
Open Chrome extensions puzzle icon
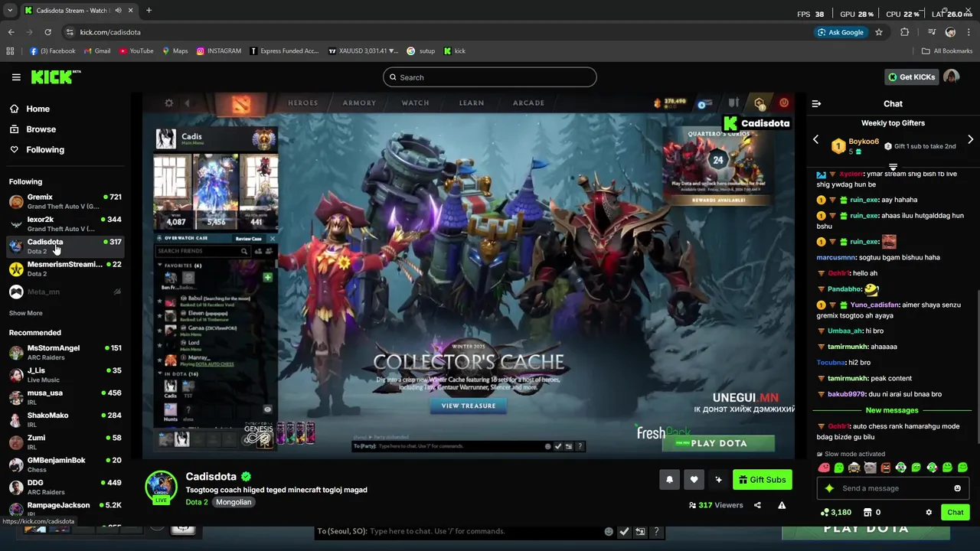[x=905, y=32]
